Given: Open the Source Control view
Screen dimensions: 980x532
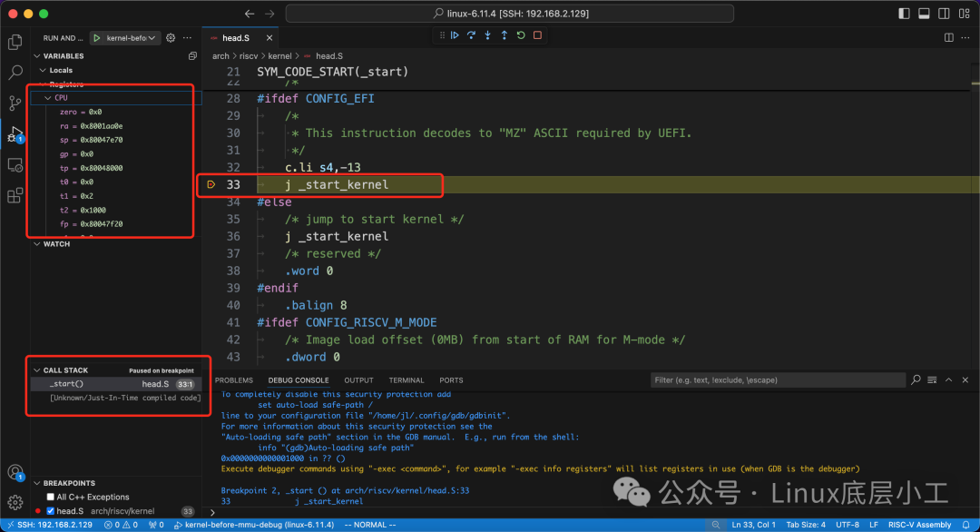Looking at the screenshot, I should [x=15, y=103].
